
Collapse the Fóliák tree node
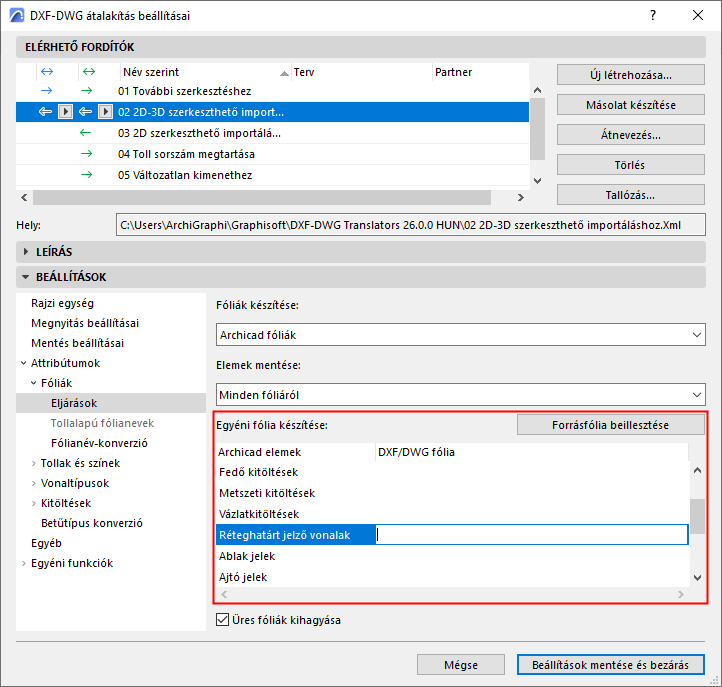[34, 383]
